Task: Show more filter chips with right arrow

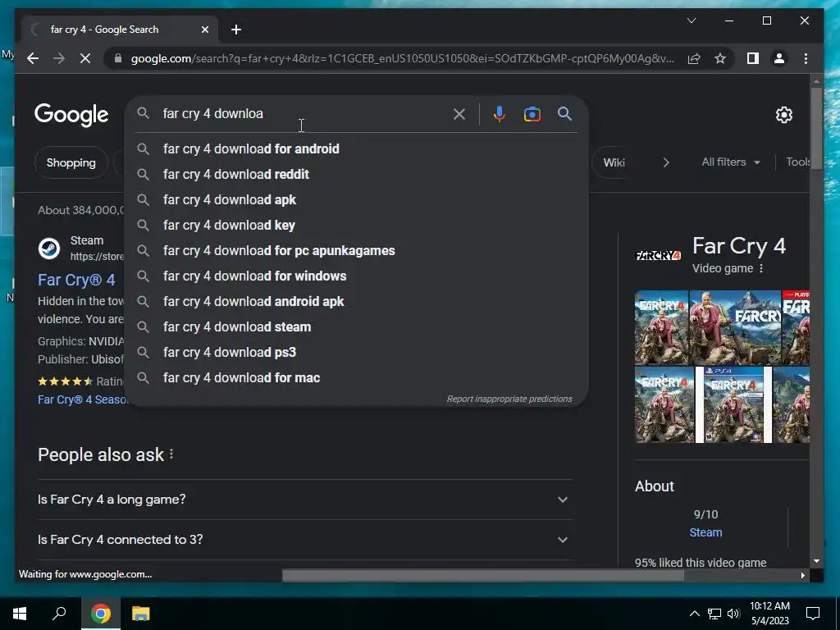Action: 666,162
